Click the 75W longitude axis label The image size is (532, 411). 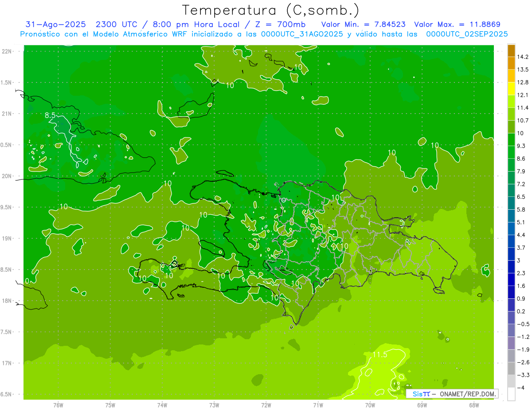[x=110, y=405]
